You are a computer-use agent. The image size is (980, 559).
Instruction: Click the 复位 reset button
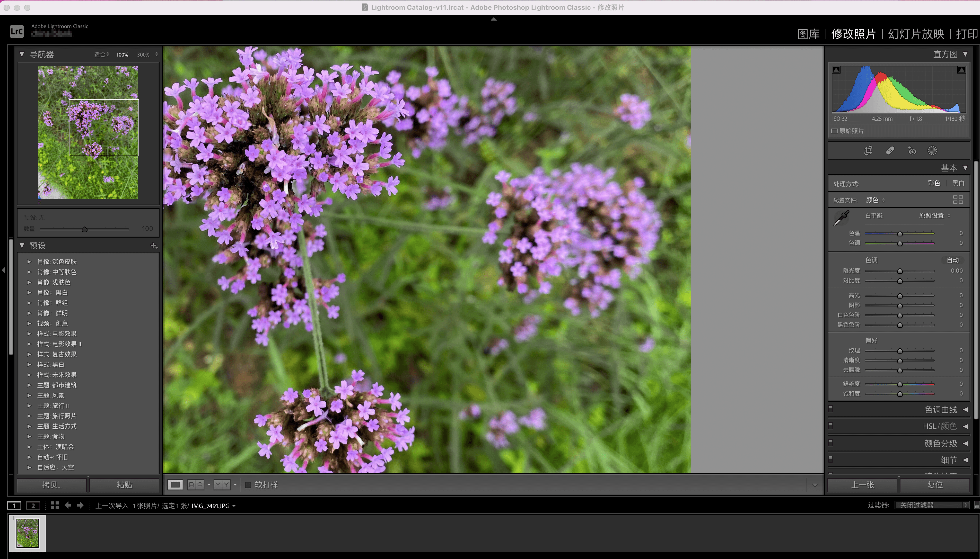coord(935,485)
